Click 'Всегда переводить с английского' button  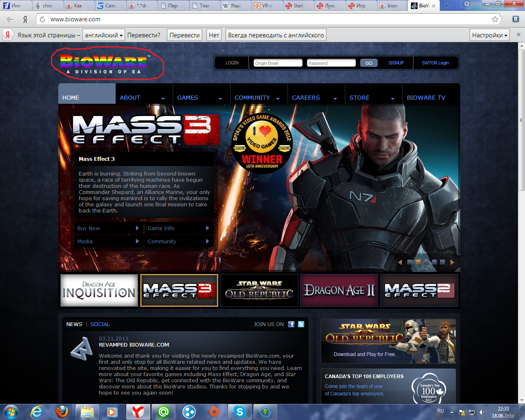[x=276, y=35]
